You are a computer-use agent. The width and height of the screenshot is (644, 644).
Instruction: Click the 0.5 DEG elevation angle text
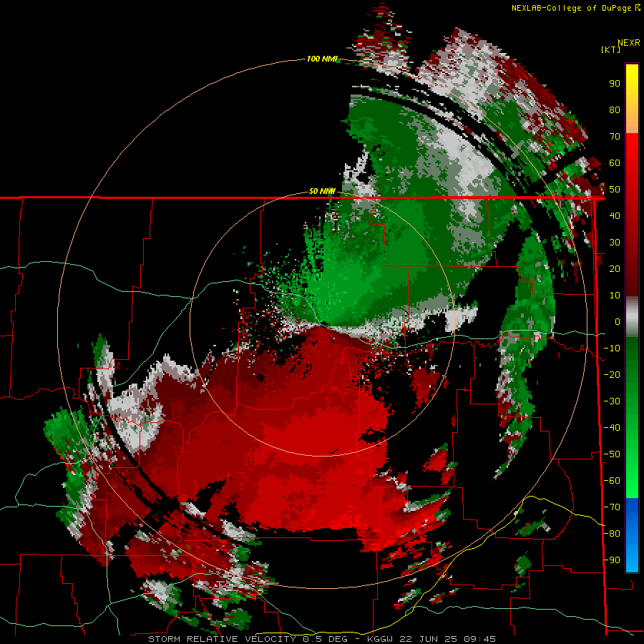point(326,639)
